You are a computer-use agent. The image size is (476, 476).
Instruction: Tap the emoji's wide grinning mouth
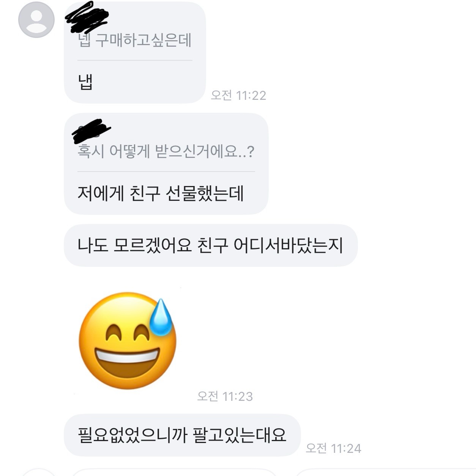127,363
